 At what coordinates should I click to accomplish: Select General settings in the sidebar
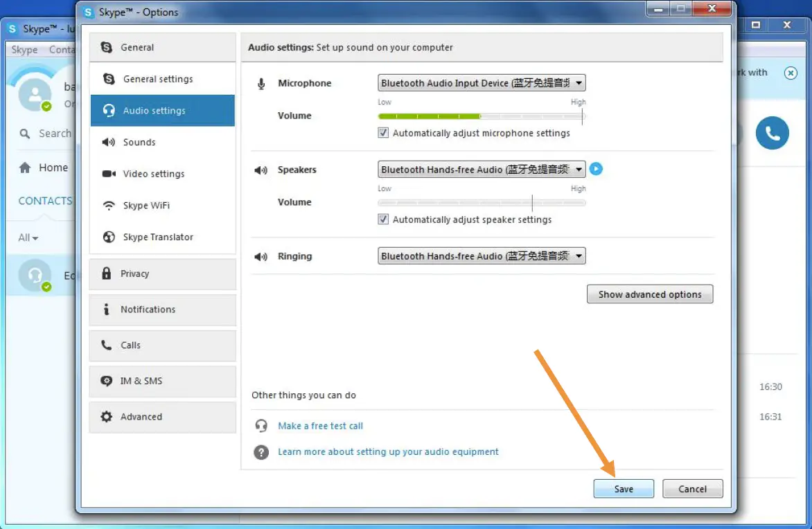click(162, 79)
